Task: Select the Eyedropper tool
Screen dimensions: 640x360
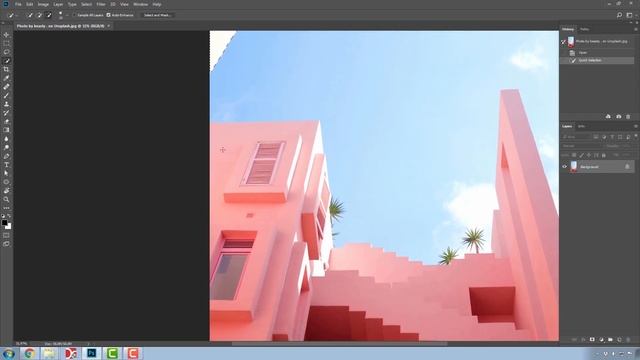Action: (x=6, y=78)
